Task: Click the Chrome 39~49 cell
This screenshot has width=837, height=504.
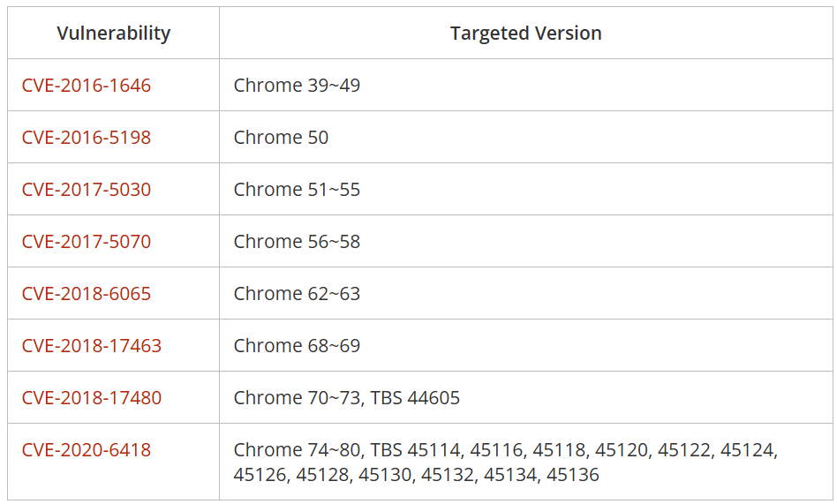Action: coord(297,86)
